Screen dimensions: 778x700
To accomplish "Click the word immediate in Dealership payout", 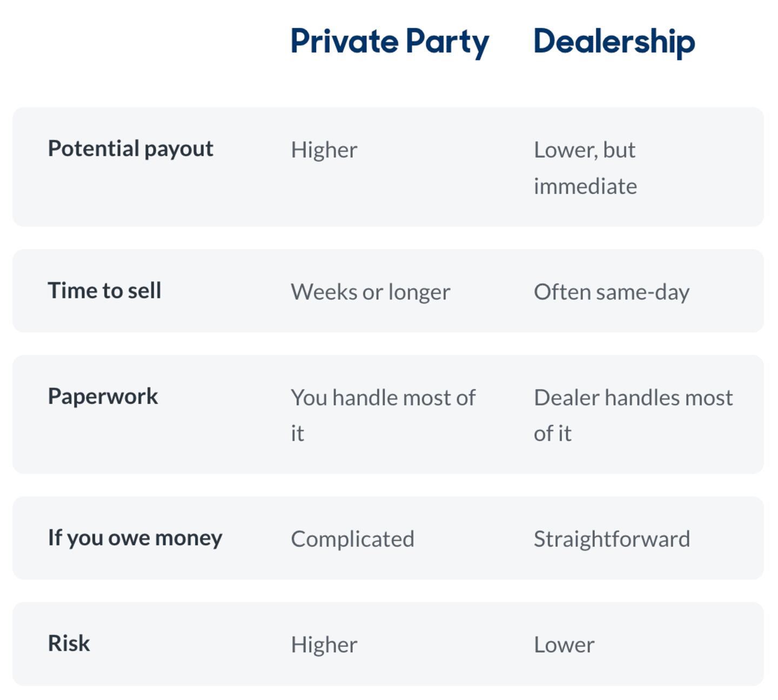I will tap(586, 186).
